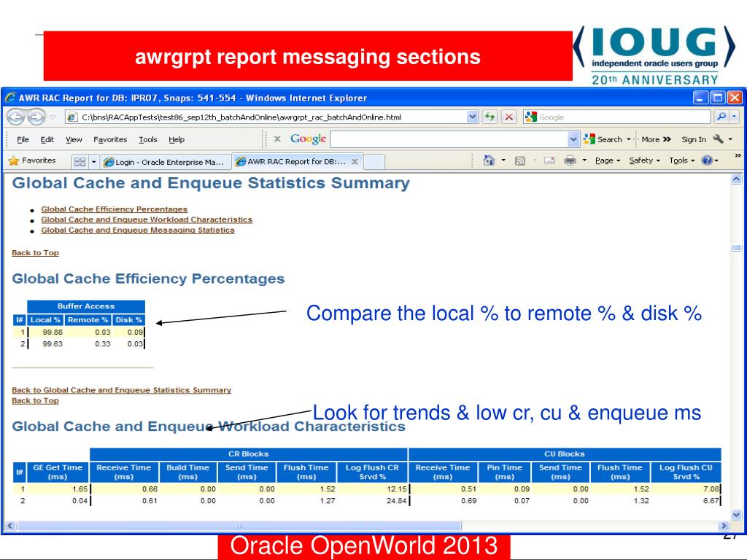
Task: Click the vertical scrollbar up arrow
Action: click(736, 179)
